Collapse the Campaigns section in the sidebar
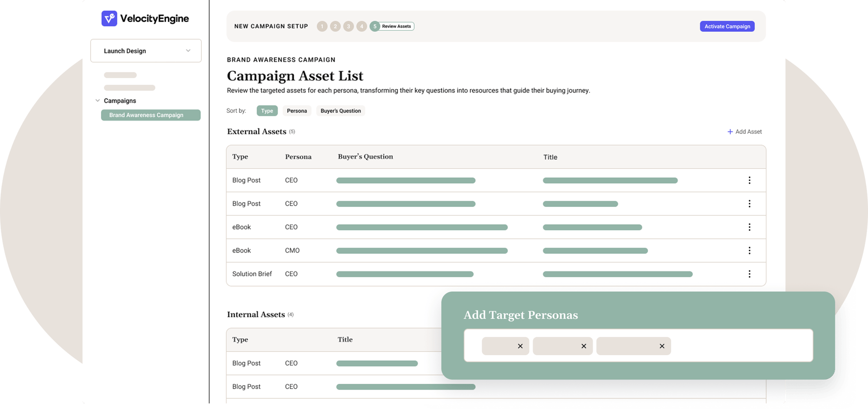868x409 pixels. pyautogui.click(x=98, y=100)
